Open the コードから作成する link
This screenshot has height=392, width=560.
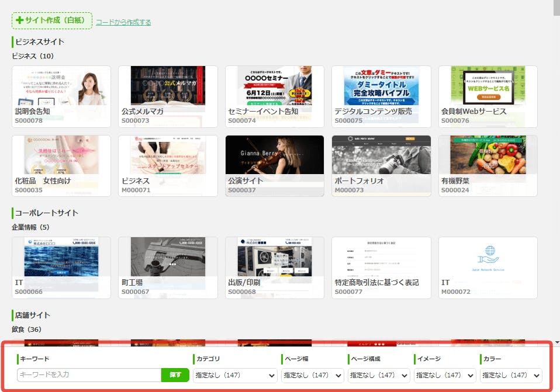(x=123, y=22)
